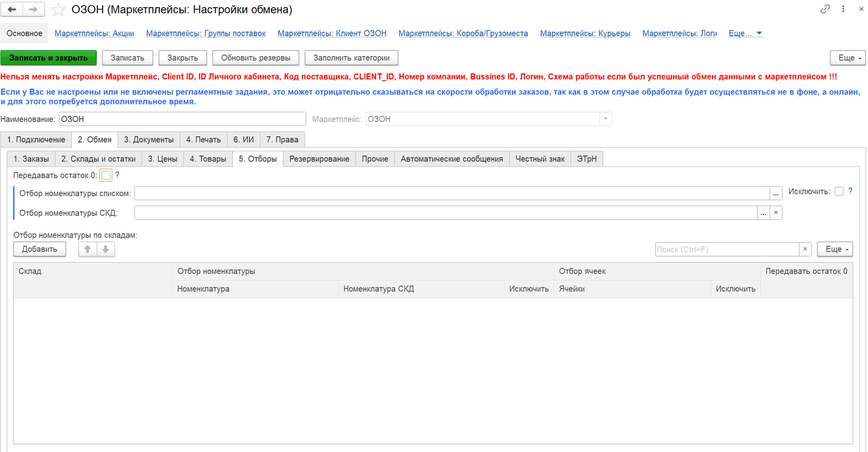Clear the Поиск search box

[805, 249]
